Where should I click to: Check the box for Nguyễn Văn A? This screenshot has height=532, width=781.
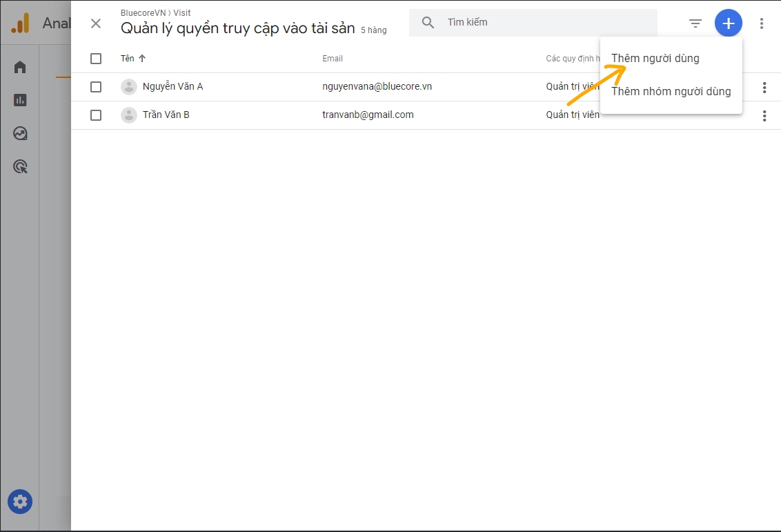tap(96, 87)
